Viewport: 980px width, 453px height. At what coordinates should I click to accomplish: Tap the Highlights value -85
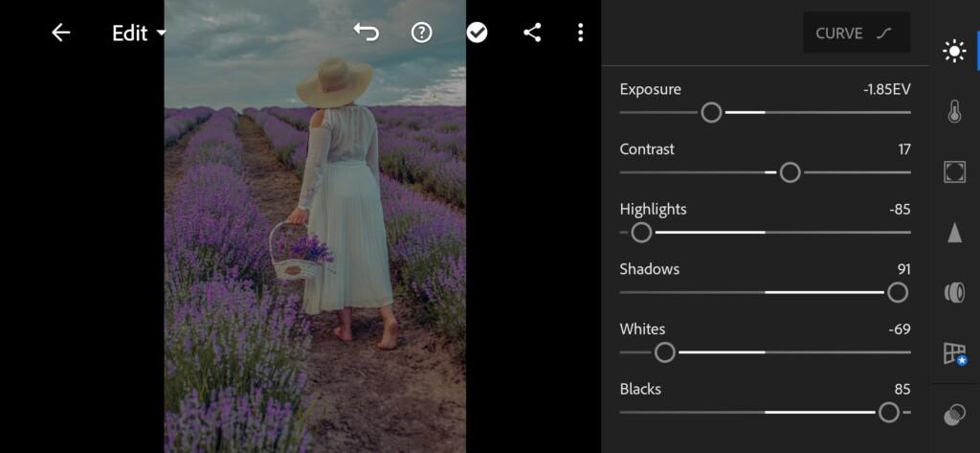tap(900, 210)
